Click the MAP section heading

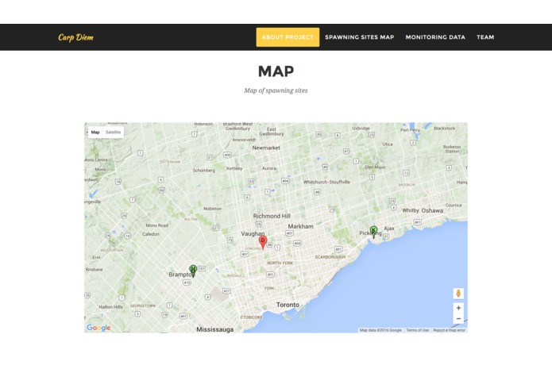[276, 71]
